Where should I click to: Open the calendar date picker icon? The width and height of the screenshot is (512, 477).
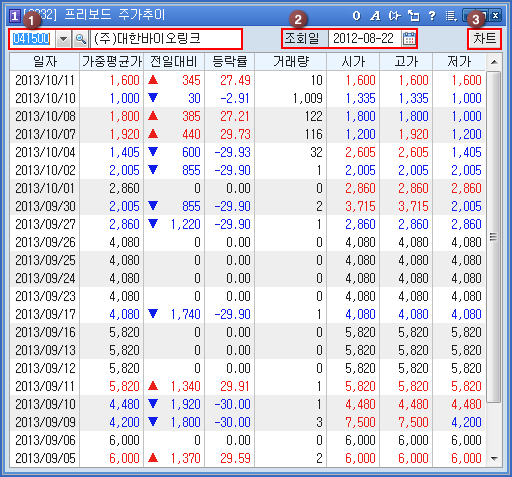(409, 39)
